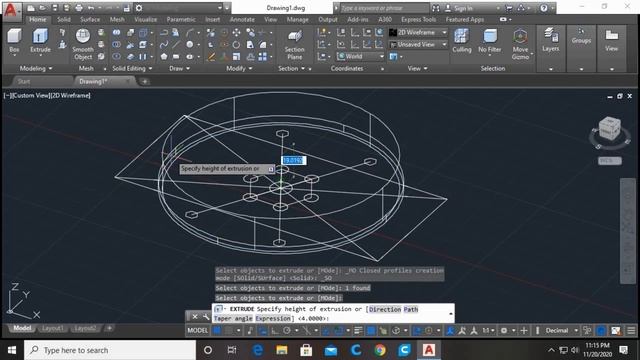Open the World UCS dropdown
640x360 pixels.
[x=360, y=56]
